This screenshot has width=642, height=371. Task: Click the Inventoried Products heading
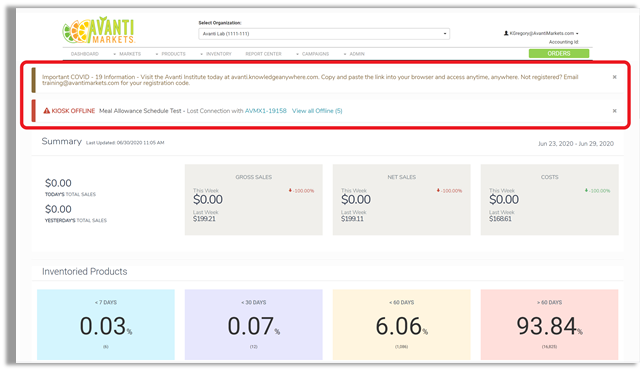tap(85, 271)
